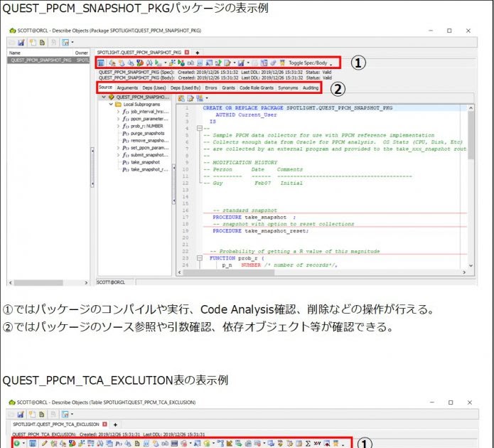Click first icon in source editor mini toolbar
This screenshot has width=494, height=448.
coord(181,98)
